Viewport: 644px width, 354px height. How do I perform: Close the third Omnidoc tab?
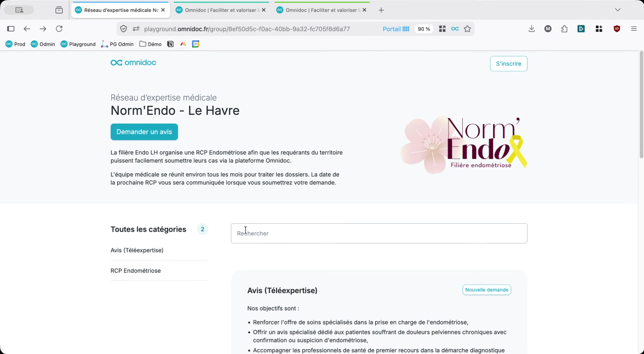pyautogui.click(x=364, y=10)
